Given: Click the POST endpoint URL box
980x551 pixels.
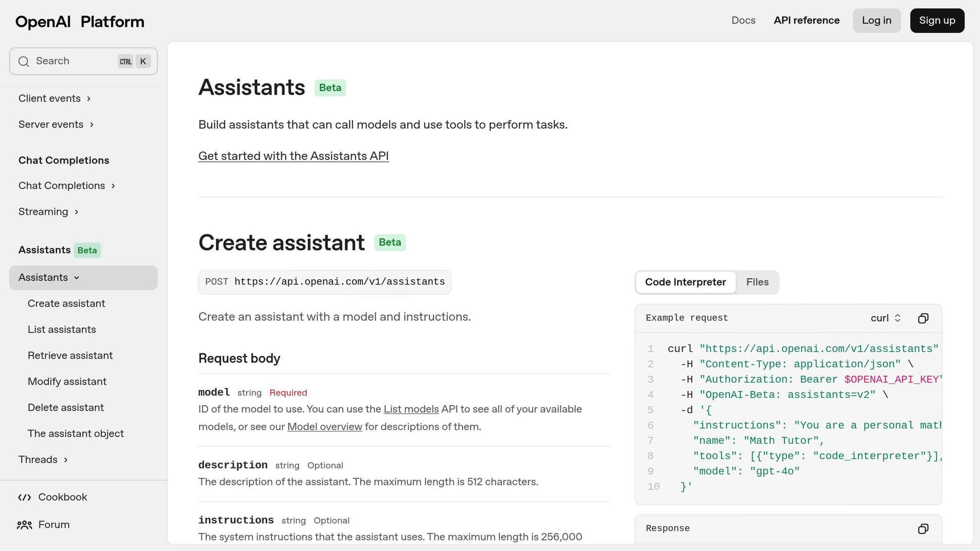Looking at the screenshot, I should click(325, 282).
